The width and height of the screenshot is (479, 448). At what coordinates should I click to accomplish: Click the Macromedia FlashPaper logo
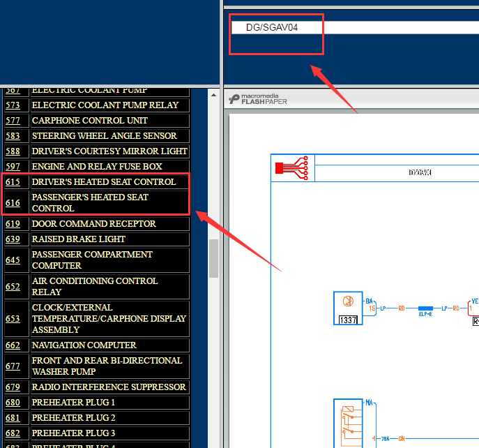[258, 99]
